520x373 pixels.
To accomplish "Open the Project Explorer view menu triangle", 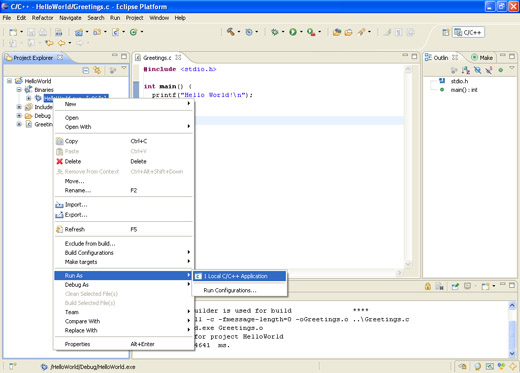I will [x=124, y=68].
